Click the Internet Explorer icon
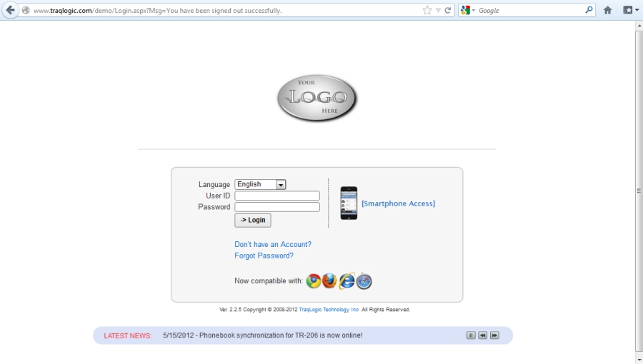 click(347, 281)
